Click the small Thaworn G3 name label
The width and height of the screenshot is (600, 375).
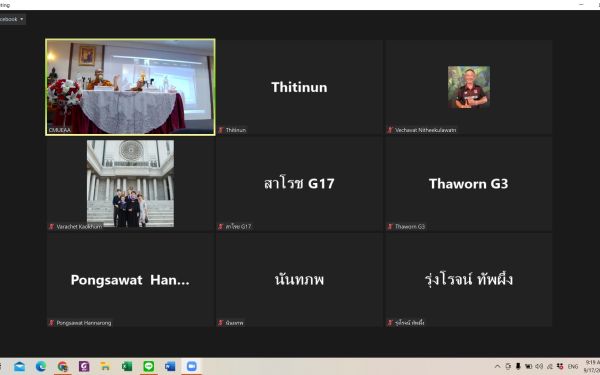pyautogui.click(x=410, y=227)
